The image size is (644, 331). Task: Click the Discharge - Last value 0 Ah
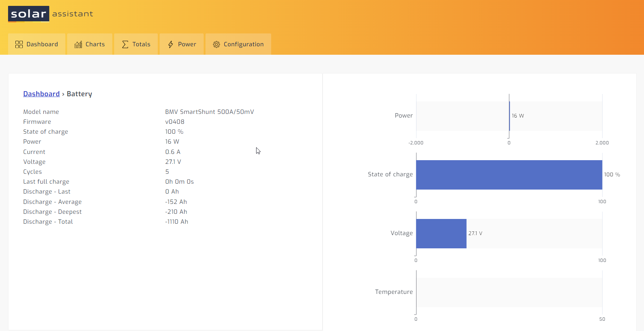click(x=172, y=191)
